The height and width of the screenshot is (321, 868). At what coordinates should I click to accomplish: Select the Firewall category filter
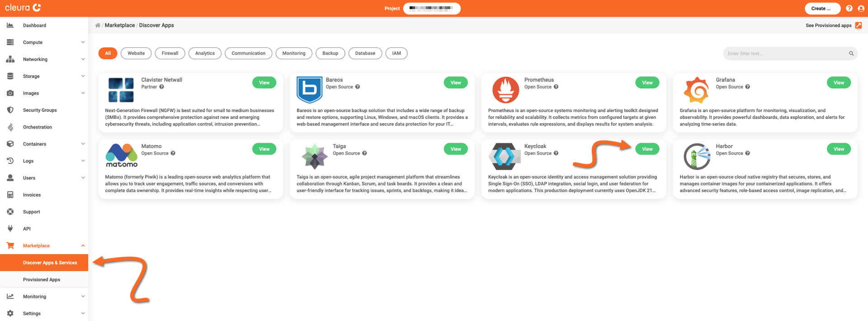170,53
